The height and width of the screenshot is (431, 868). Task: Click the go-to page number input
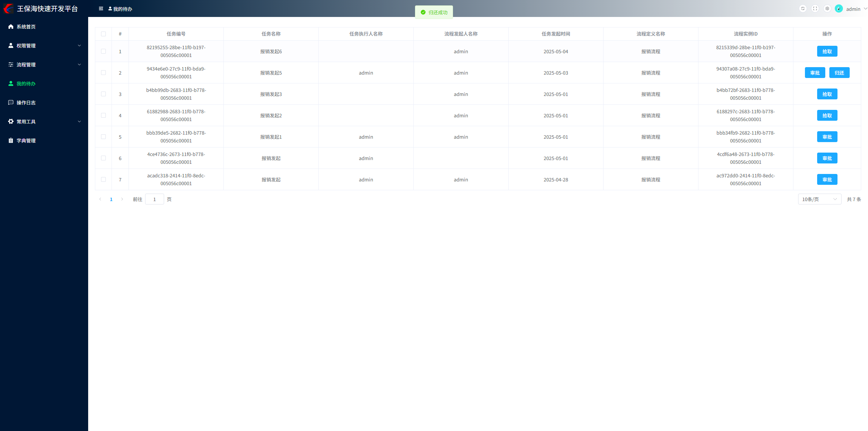(x=154, y=199)
